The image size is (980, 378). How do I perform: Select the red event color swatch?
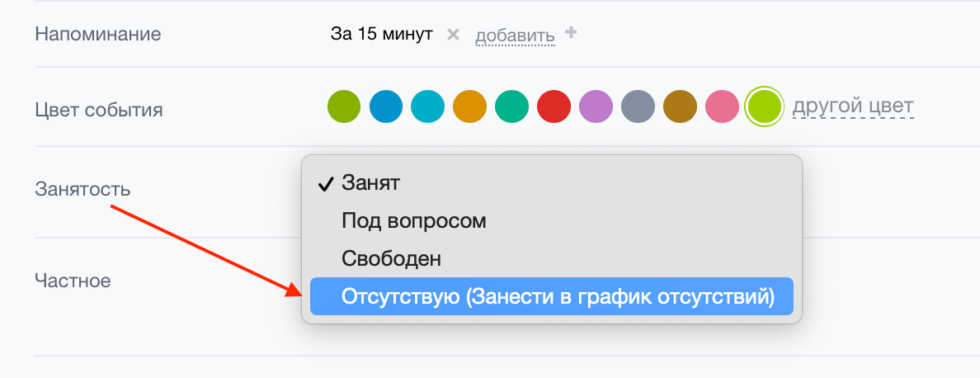554,106
